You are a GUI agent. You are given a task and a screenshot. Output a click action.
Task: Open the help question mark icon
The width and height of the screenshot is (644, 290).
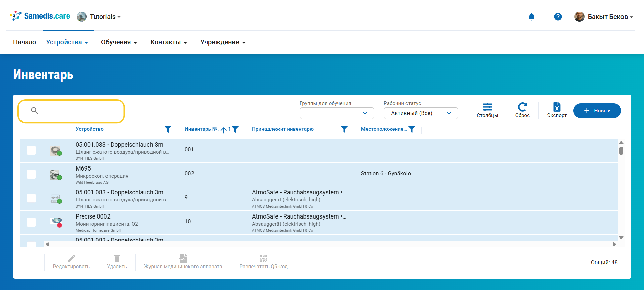[558, 17]
